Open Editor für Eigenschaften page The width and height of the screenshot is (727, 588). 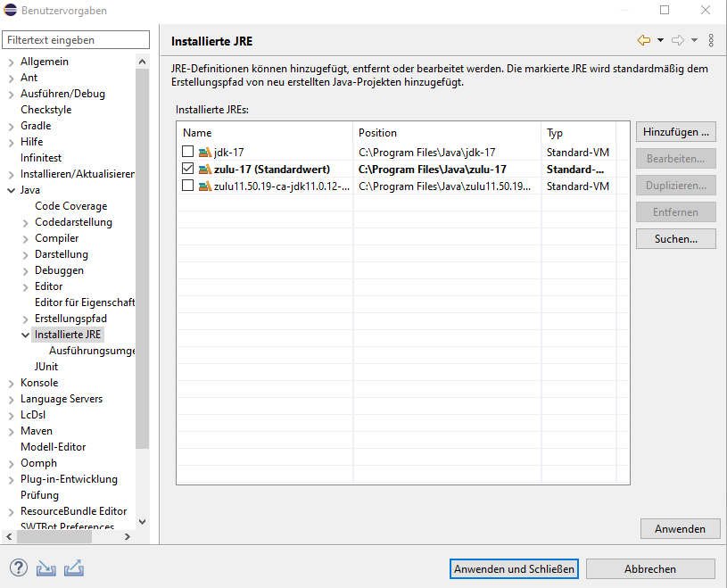point(85,302)
